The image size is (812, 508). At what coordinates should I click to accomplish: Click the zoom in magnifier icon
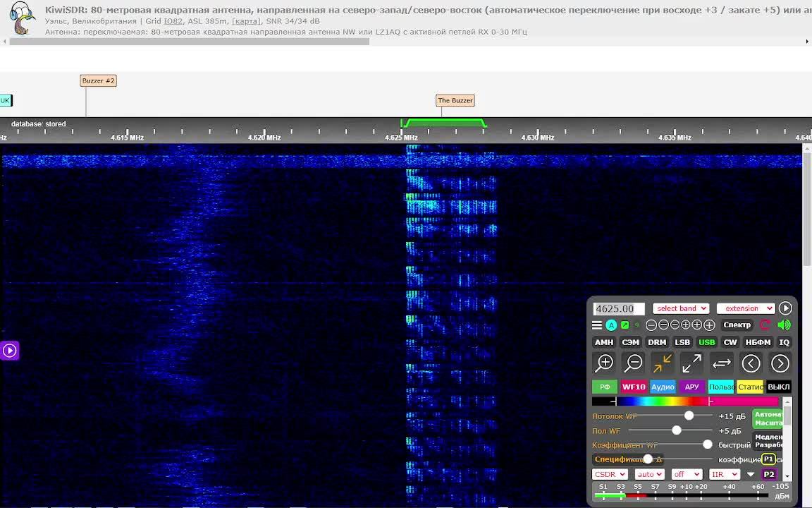point(604,363)
